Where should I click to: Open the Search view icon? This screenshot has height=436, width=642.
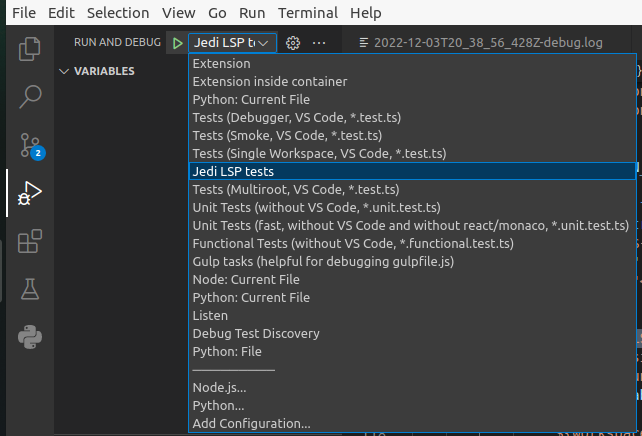(x=30, y=96)
